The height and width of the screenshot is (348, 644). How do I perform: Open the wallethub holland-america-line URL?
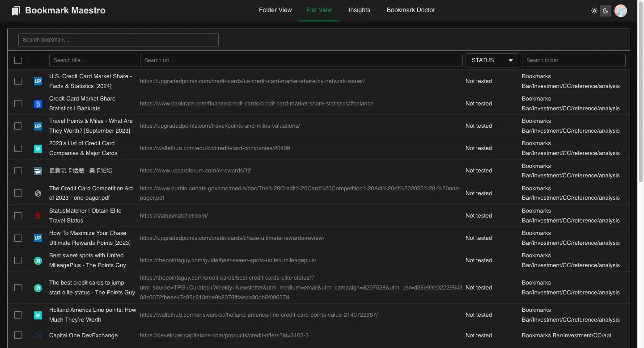coord(258,315)
